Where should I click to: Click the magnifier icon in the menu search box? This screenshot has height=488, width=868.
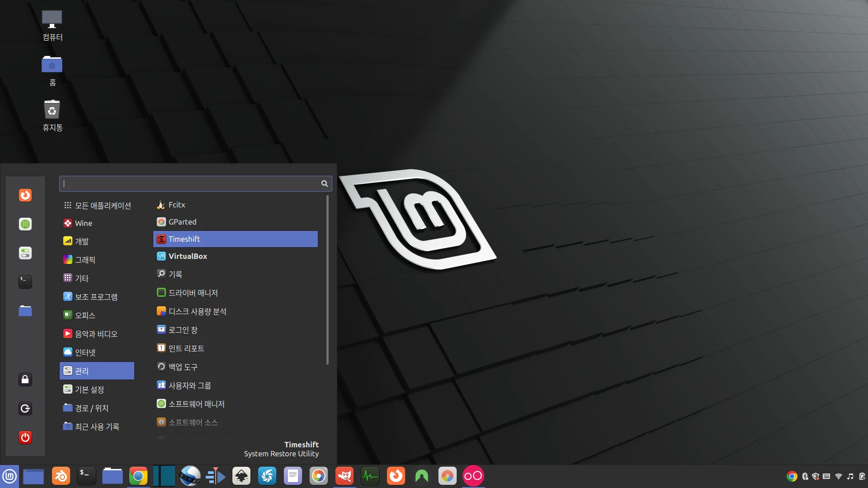[x=324, y=183]
